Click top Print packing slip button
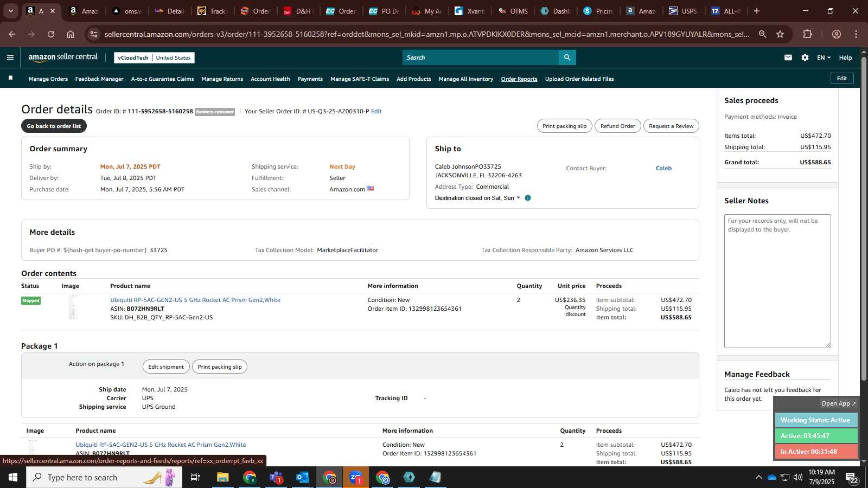 [564, 126]
